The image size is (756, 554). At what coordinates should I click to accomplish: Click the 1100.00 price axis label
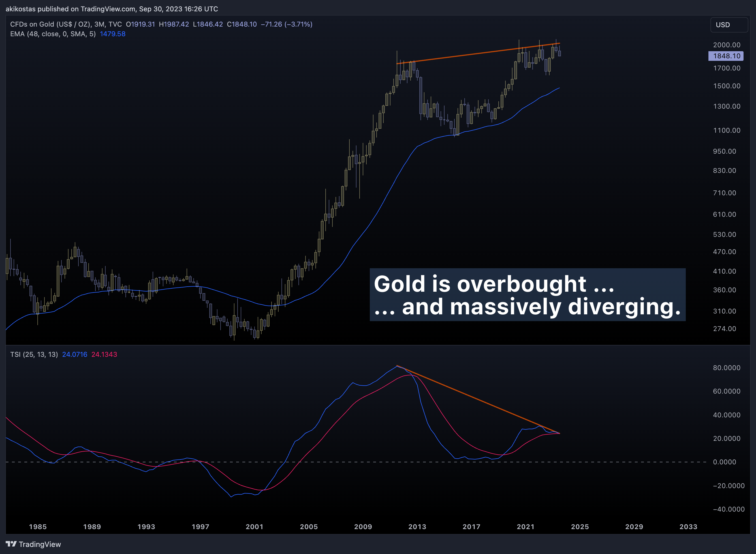[x=727, y=130]
